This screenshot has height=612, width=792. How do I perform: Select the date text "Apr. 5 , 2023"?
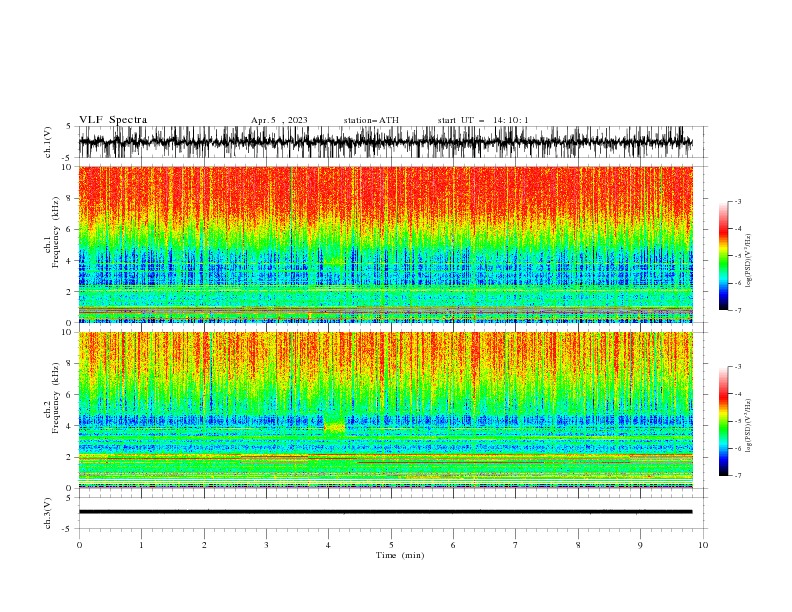[x=279, y=120]
